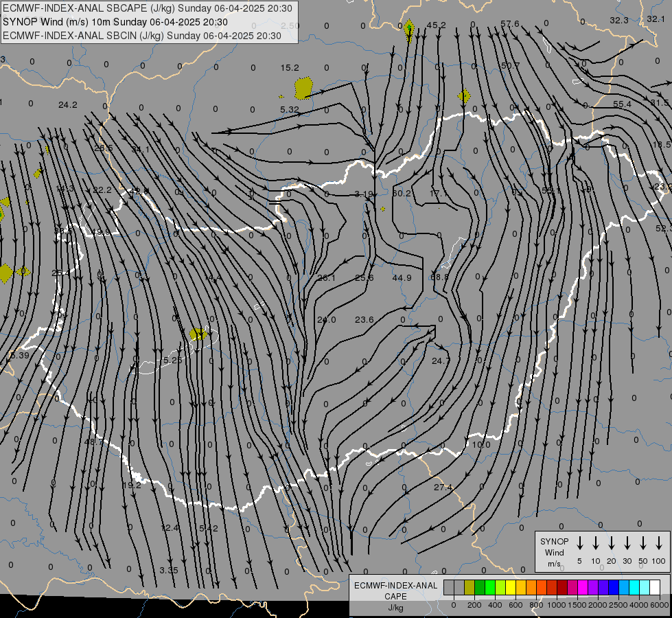
Task: Click the 600 tick label in CAPE legend
Action: point(515,605)
